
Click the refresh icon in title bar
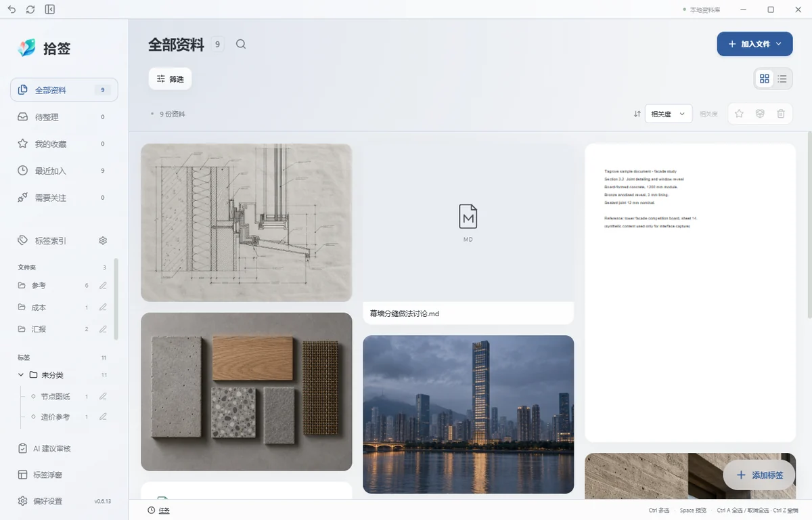[x=30, y=9]
